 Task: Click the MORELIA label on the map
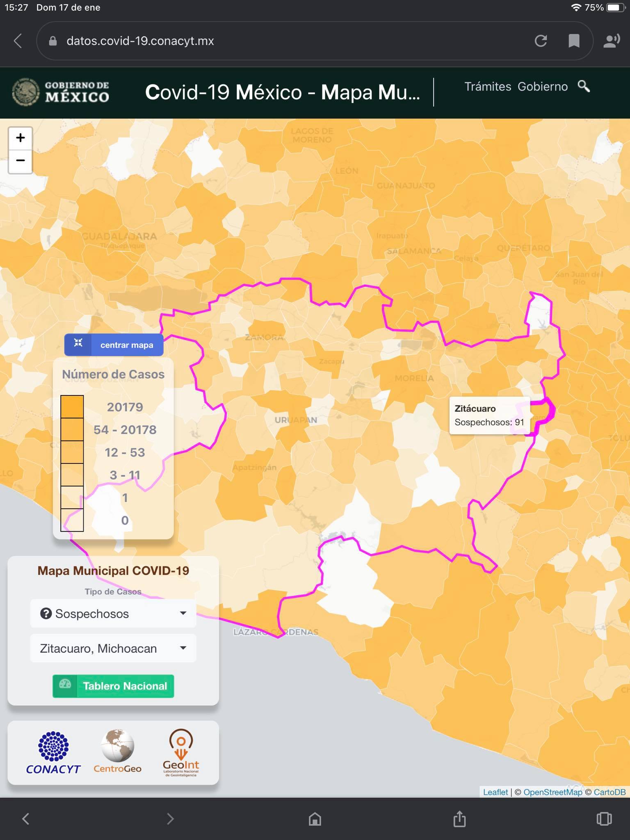(x=414, y=378)
